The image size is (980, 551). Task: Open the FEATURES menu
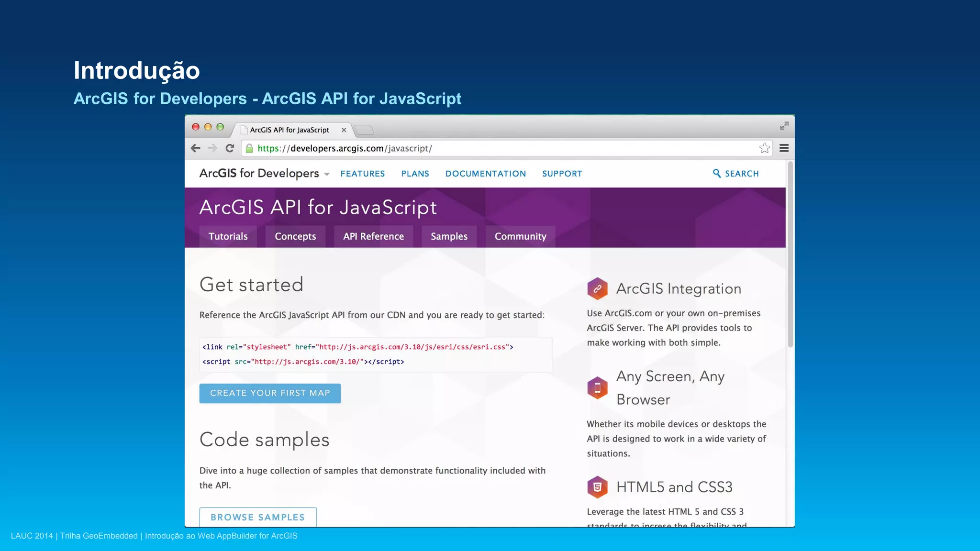coord(363,174)
